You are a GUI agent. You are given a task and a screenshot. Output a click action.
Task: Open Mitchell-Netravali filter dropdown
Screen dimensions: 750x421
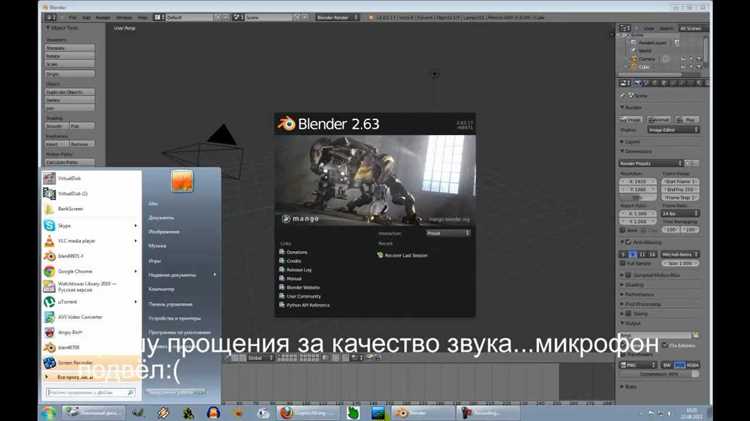680,255
